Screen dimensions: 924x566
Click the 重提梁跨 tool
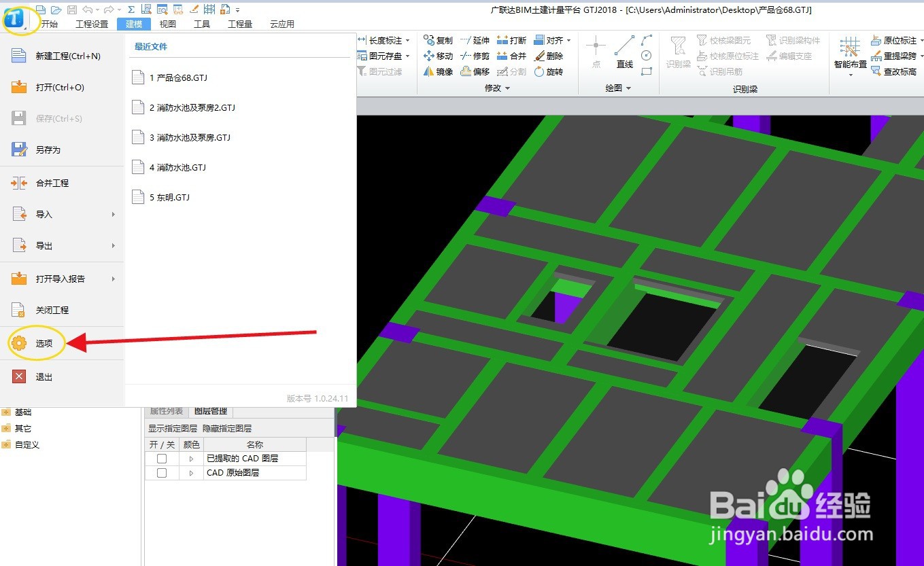(893, 56)
